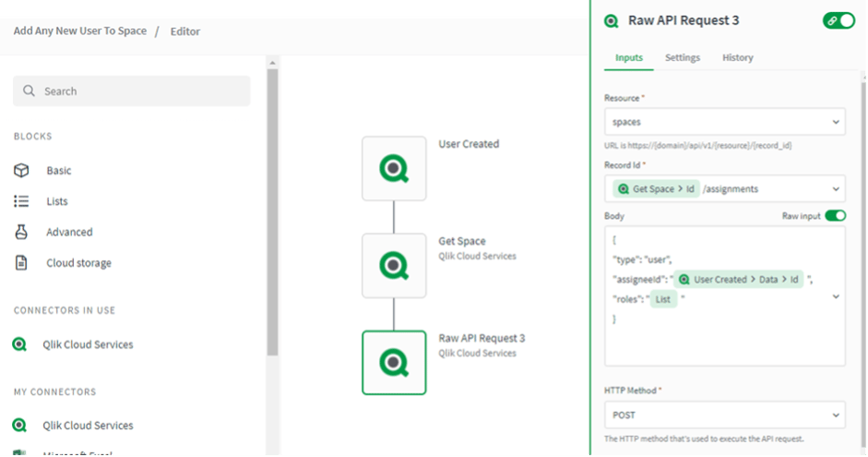Image resolution: width=868 pixels, height=457 pixels.
Task: Click inside the Body text area
Action: [x=725, y=295]
